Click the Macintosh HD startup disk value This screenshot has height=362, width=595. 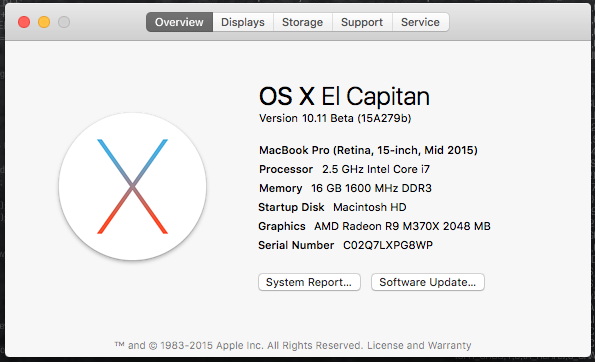click(x=370, y=207)
